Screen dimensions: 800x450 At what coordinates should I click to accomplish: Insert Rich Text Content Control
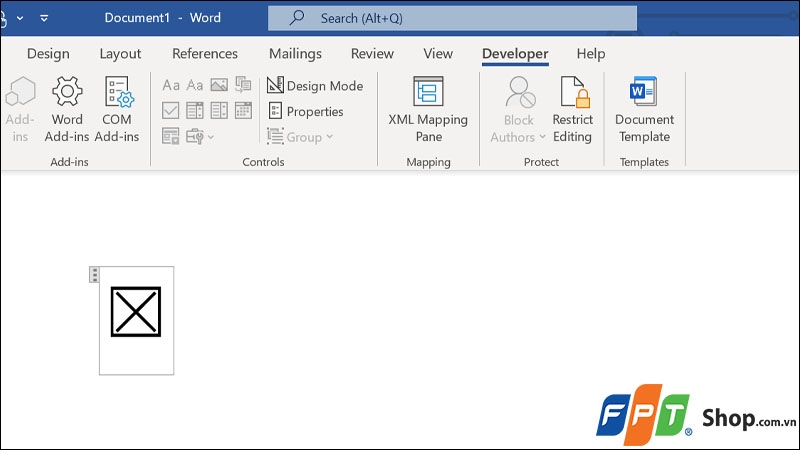tap(170, 85)
